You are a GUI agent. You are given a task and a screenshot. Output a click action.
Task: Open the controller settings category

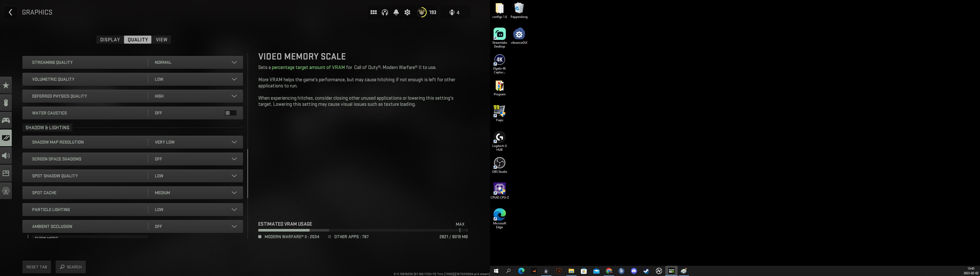(6, 120)
